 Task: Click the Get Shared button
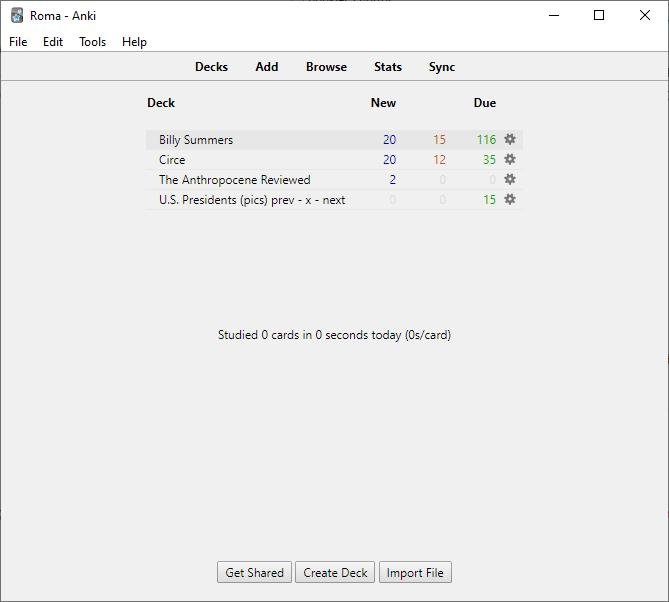tap(254, 573)
